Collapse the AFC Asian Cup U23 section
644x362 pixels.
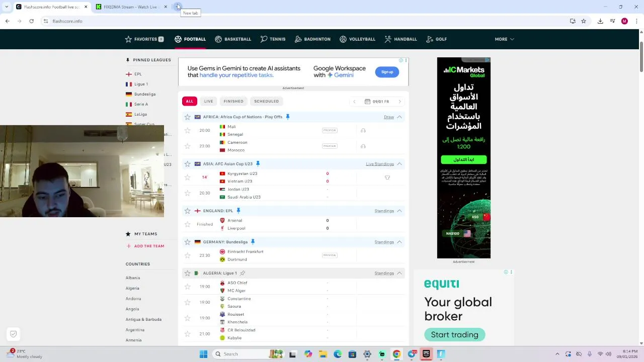click(399, 164)
